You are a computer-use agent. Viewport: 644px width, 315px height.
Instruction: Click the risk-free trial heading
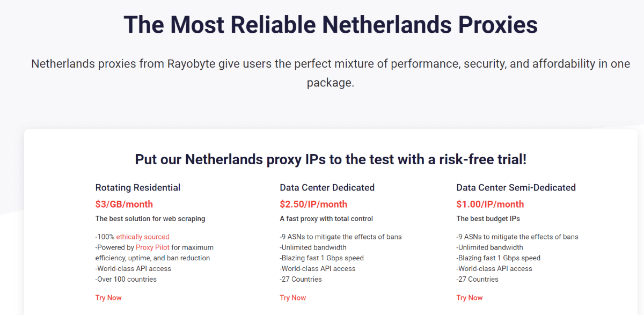[331, 159]
